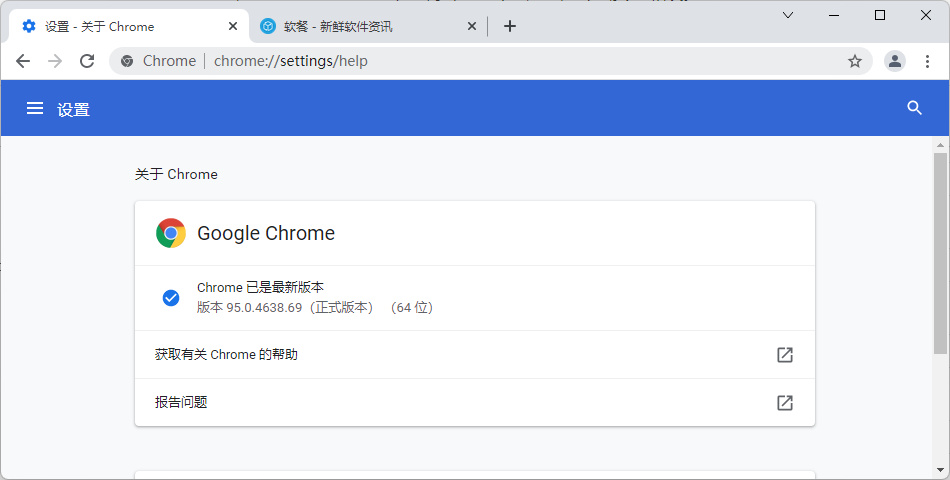The height and width of the screenshot is (480, 950).
Task: Close the Chrome window
Action: coord(926,15)
